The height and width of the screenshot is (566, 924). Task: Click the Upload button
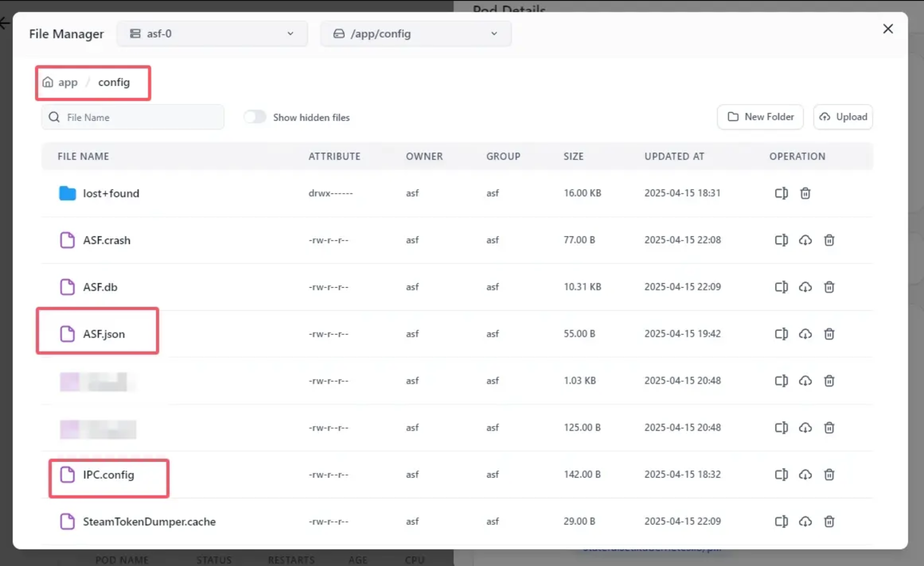click(x=843, y=117)
